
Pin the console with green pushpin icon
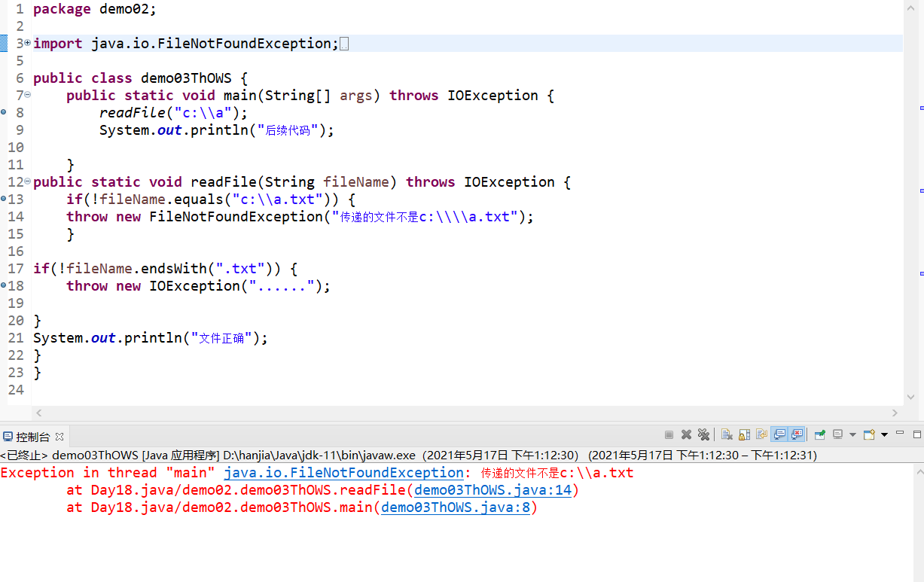(820, 434)
